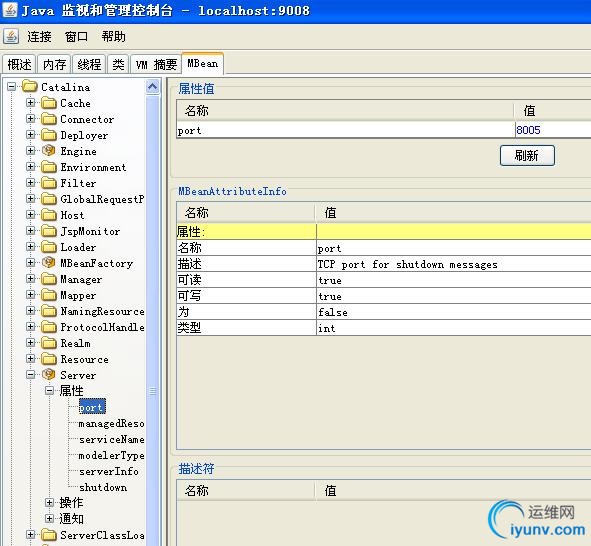Viewport: 591px width, 546px height.
Task: Select the managedResource attribute
Action: pyautogui.click(x=111, y=424)
